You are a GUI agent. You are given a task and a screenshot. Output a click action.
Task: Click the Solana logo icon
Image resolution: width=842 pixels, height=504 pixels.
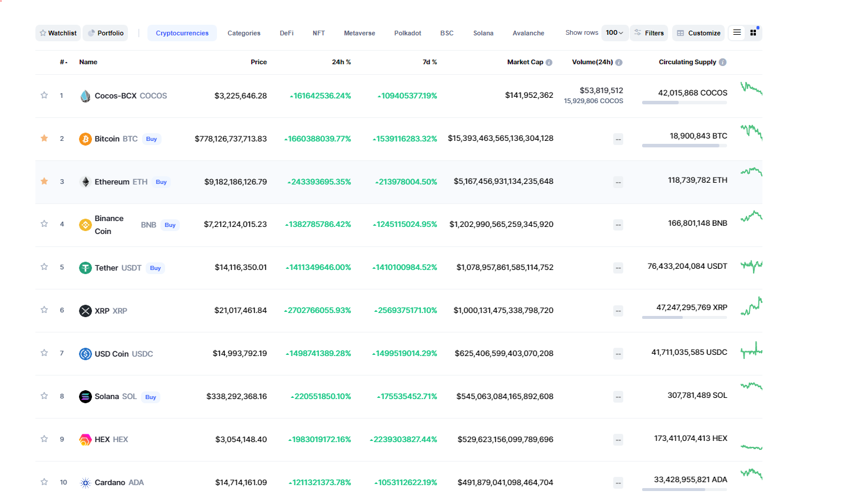(x=85, y=397)
